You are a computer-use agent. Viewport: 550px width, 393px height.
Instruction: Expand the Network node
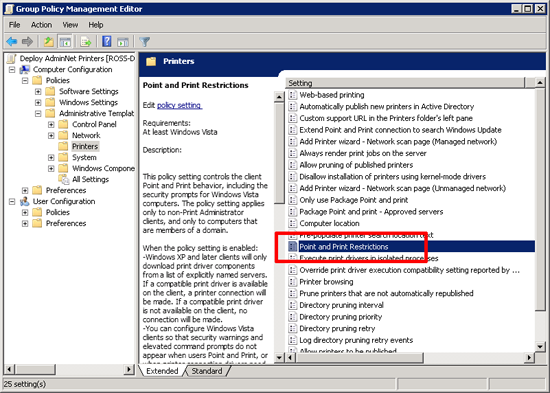[x=51, y=135]
